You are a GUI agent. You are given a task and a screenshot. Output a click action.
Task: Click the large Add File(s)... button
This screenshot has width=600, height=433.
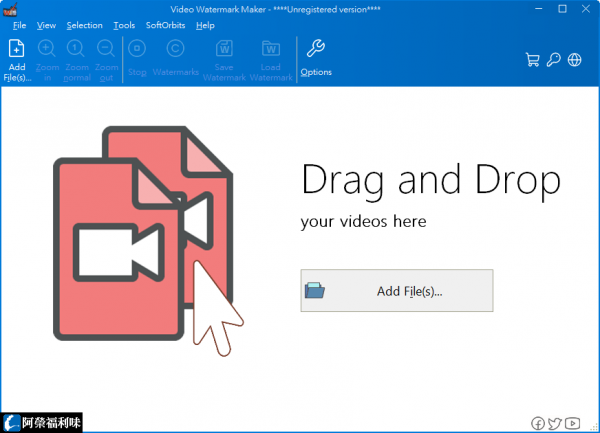point(397,291)
